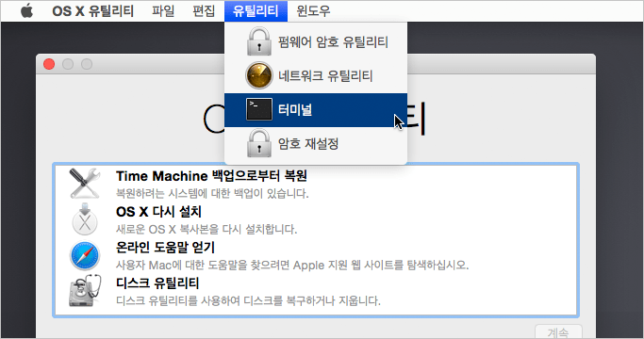
Task: Open the OS X 유틸리티 menu
Action: pyautogui.click(x=92, y=11)
